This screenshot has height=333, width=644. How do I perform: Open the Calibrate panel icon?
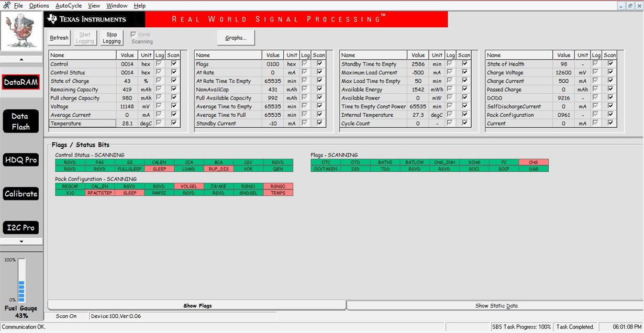point(21,194)
